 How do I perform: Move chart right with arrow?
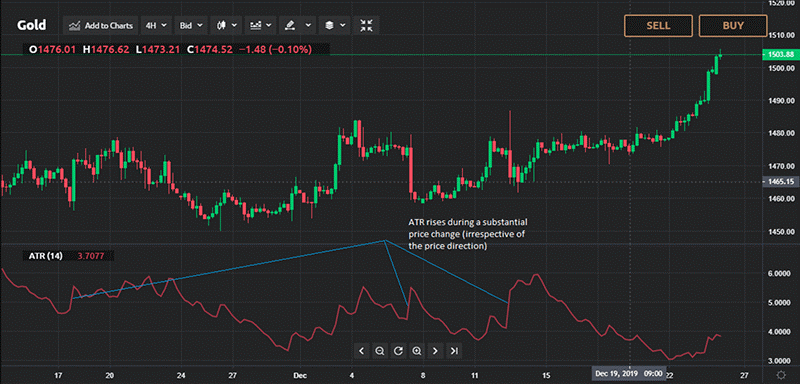(x=435, y=350)
